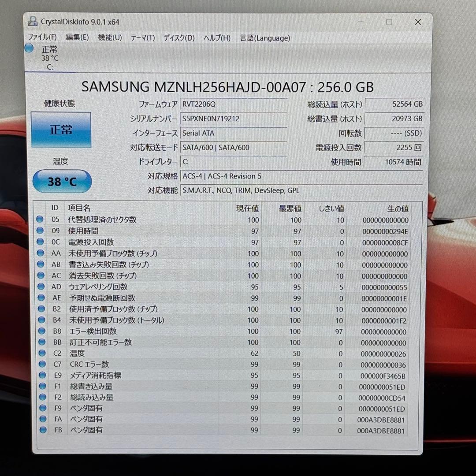Screen dimensions: 476x476
Task: Select the ウェアレベリング回数 attribute name
Action: [x=98, y=286]
